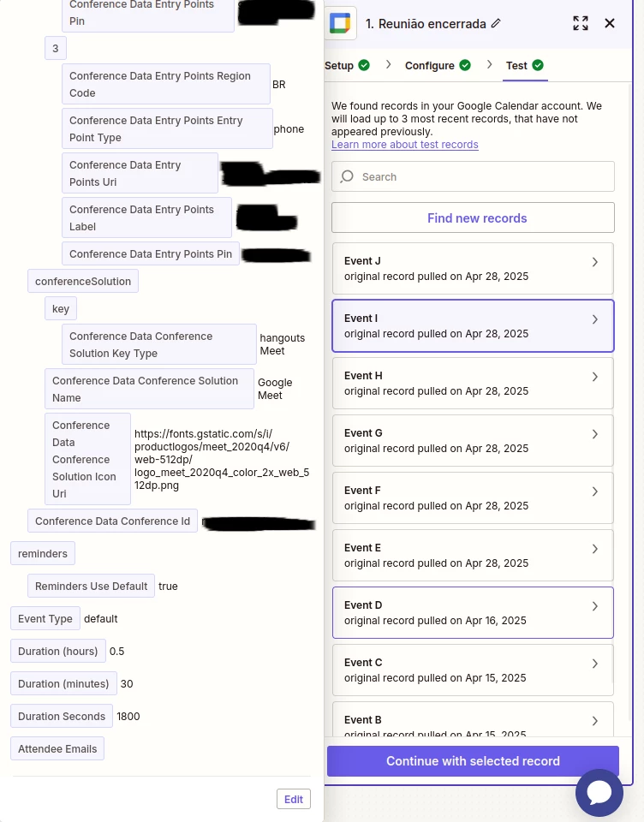
Task: Select the Event I record title
Action: (361, 319)
